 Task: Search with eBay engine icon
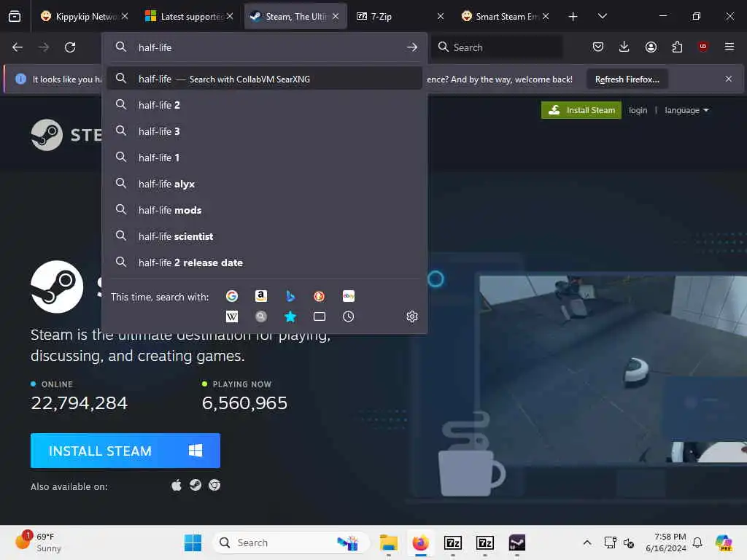pos(348,296)
